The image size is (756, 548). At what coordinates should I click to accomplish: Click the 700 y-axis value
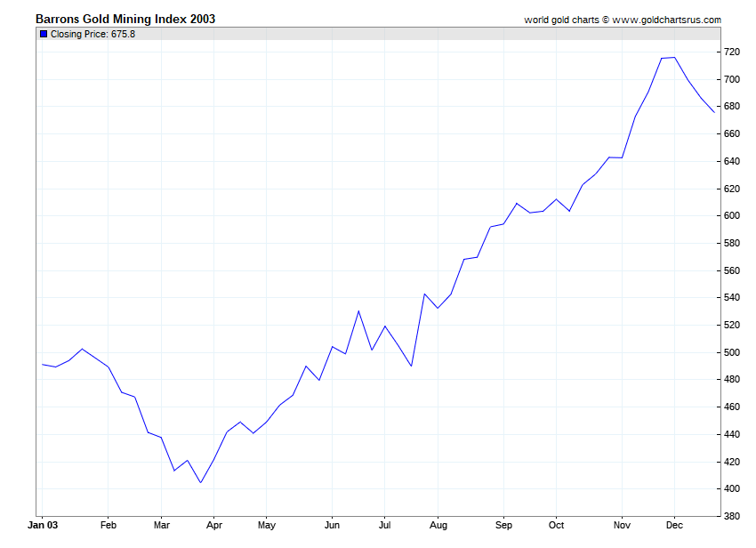[x=731, y=79]
